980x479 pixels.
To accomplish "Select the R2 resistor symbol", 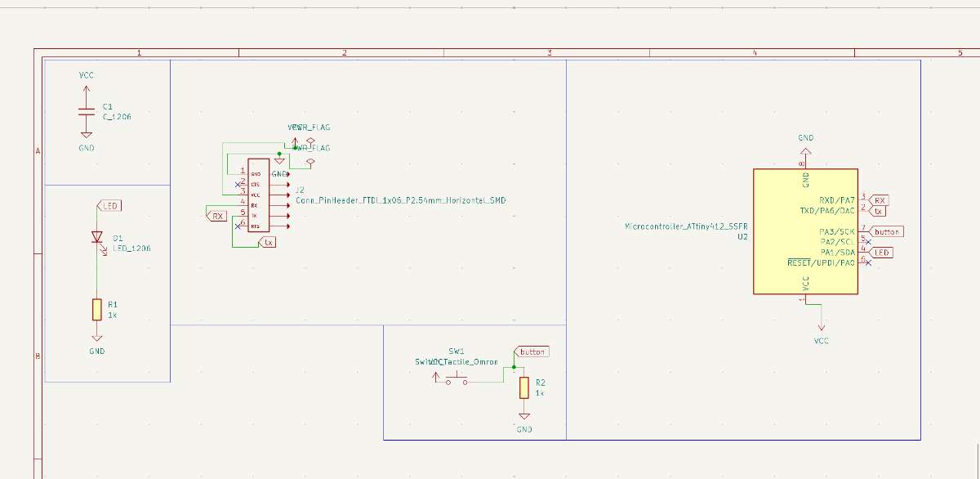I will point(523,387).
